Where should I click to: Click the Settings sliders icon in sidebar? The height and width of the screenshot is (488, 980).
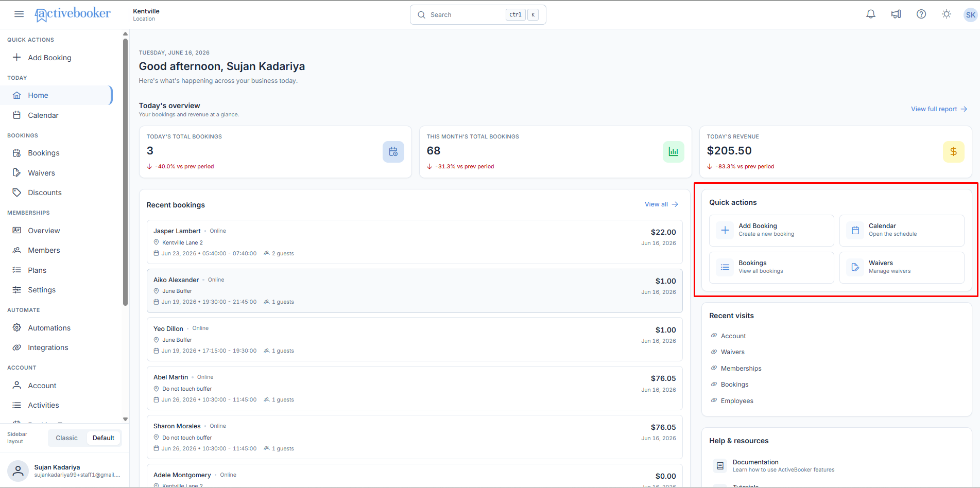click(x=17, y=290)
